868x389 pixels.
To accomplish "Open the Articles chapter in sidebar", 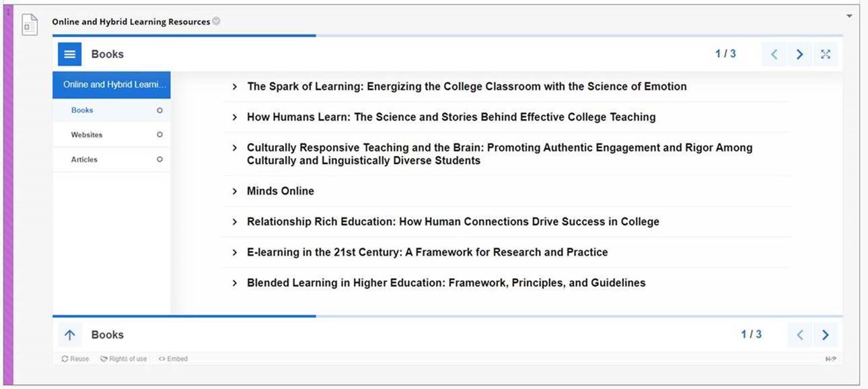I will [x=112, y=160].
